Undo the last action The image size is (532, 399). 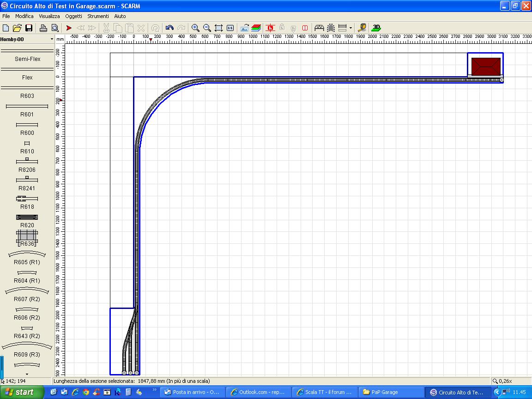(x=169, y=28)
